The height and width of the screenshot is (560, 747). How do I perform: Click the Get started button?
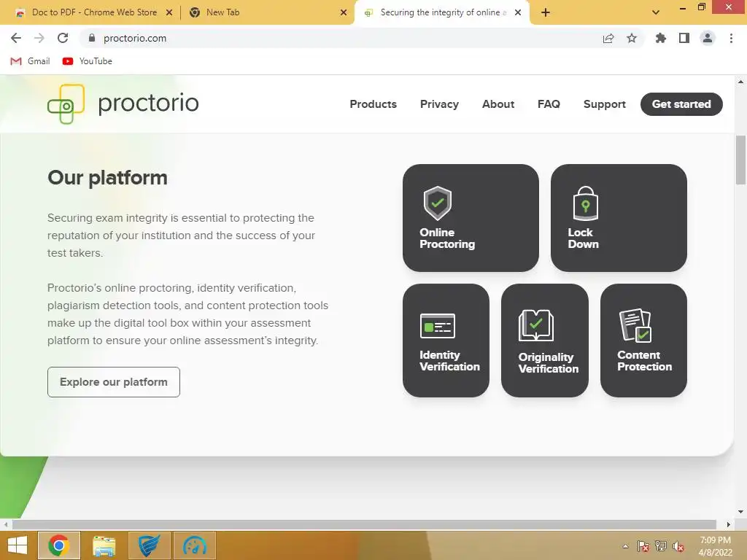(681, 104)
